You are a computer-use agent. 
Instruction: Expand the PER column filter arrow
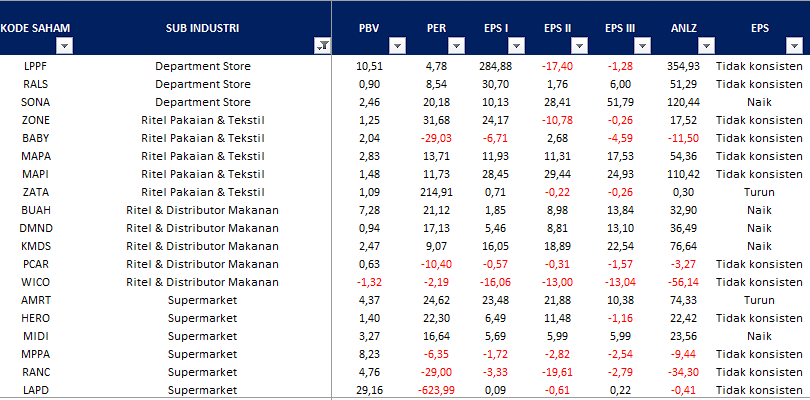coord(456,46)
